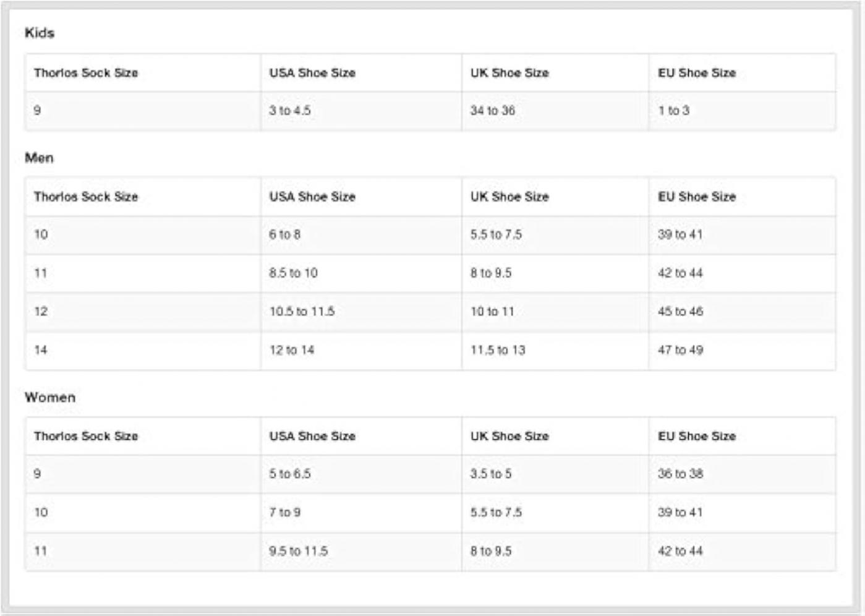Select EU Shoe Size header in Kids table
The image size is (865, 616).
(697, 73)
